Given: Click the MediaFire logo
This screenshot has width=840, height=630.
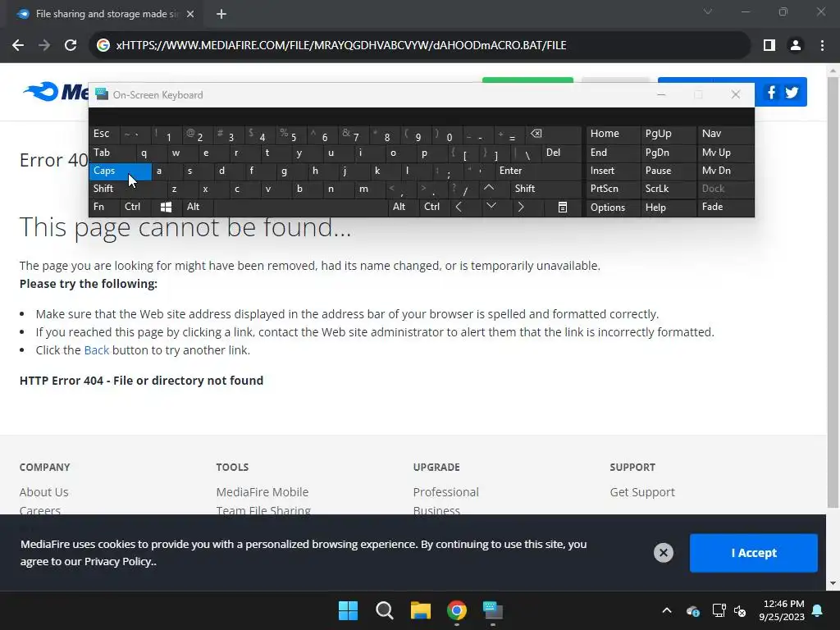Looking at the screenshot, I should click(x=56, y=92).
